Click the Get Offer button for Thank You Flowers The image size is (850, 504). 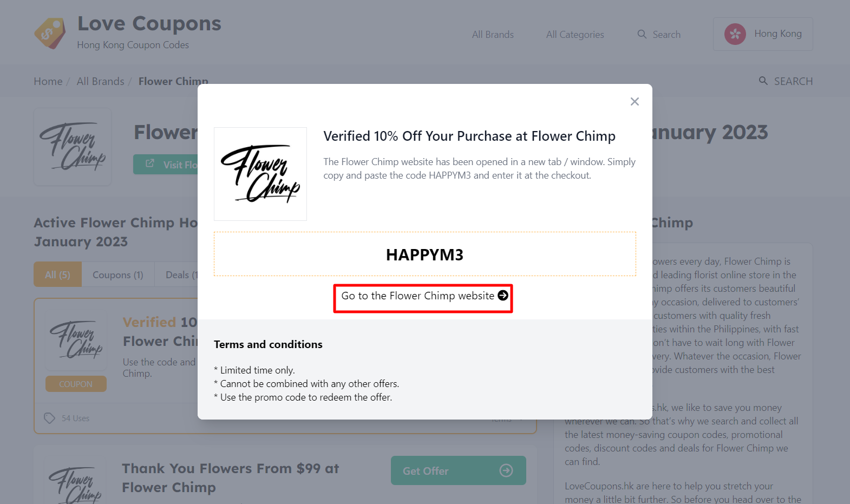(458, 470)
